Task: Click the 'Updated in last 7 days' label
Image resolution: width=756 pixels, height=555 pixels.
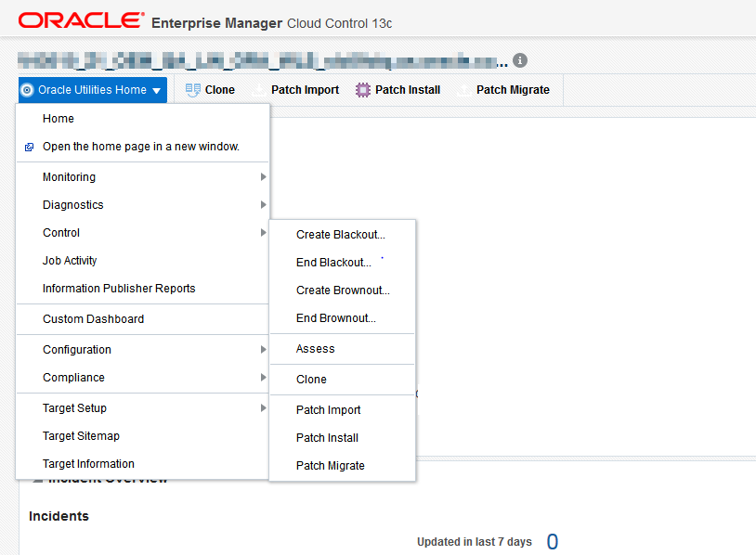Action: (475, 542)
